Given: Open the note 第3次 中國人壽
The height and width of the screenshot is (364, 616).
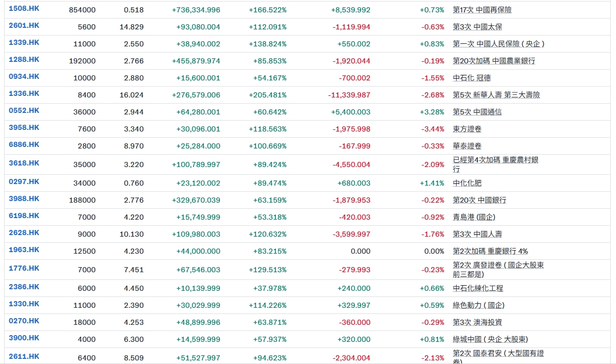Looking at the screenshot, I should coord(477,235).
